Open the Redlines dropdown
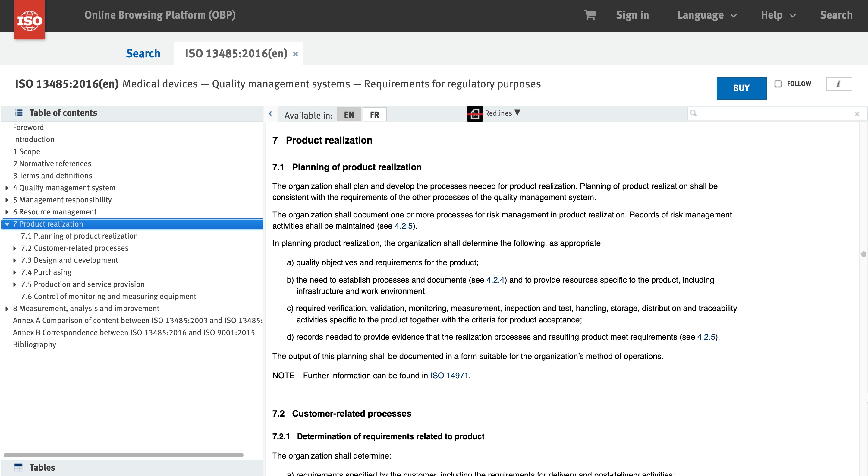 pyautogui.click(x=502, y=113)
